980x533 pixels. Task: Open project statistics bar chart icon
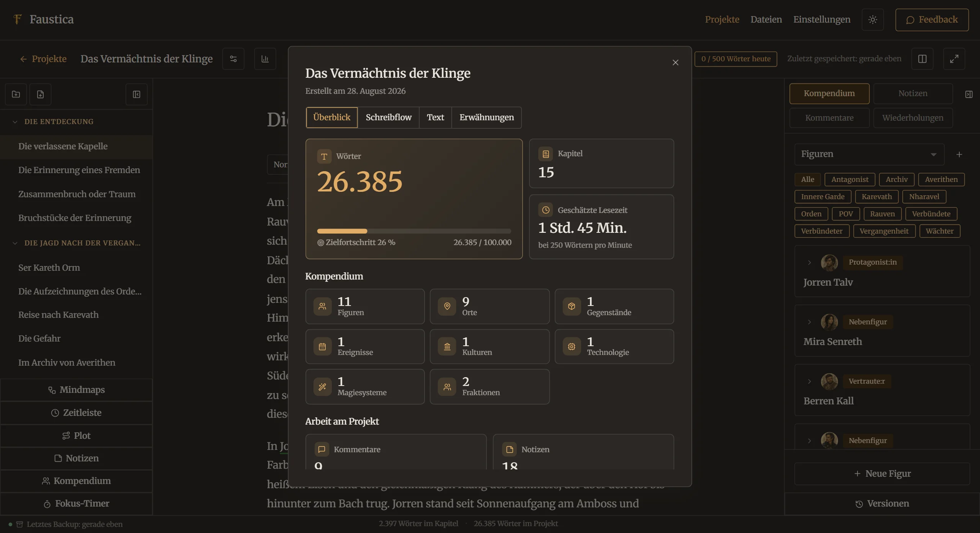[x=265, y=59]
